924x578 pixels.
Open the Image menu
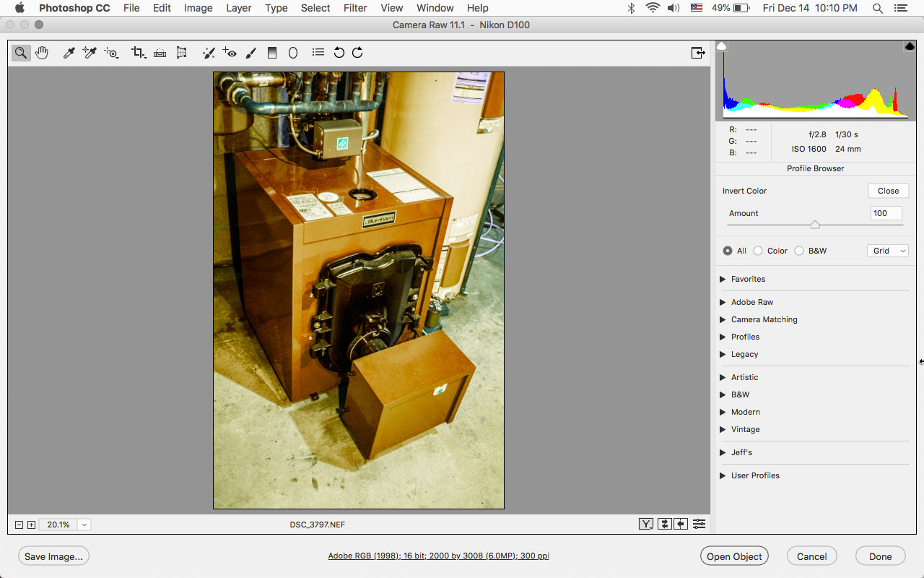click(198, 8)
